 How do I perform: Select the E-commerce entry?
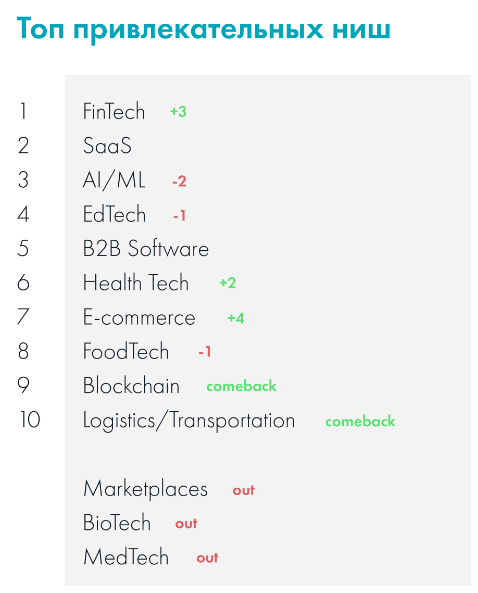coord(139,317)
